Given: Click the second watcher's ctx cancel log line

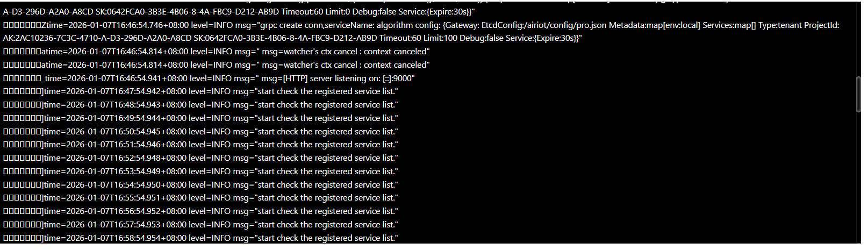Looking at the screenshot, I should pyautogui.click(x=216, y=65).
